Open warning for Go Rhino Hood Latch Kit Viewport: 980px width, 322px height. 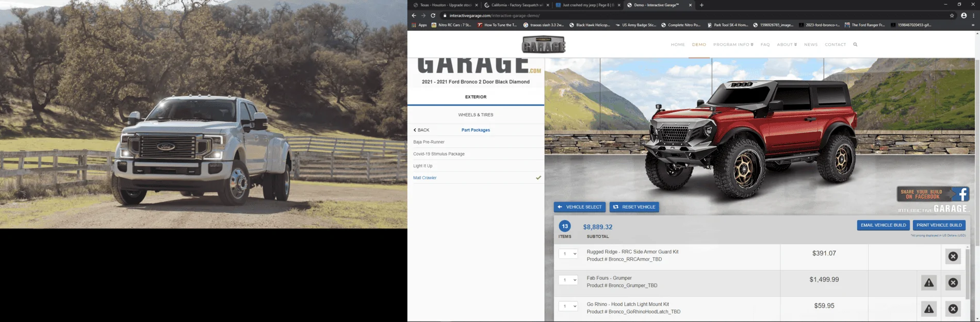[929, 309]
